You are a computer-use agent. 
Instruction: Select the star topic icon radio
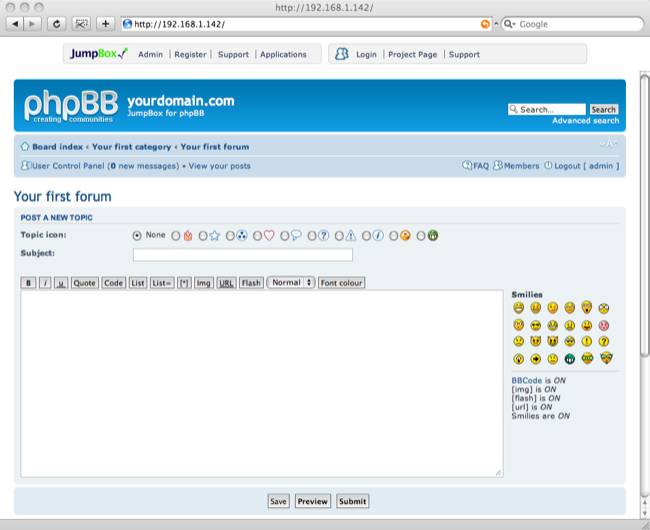click(203, 236)
